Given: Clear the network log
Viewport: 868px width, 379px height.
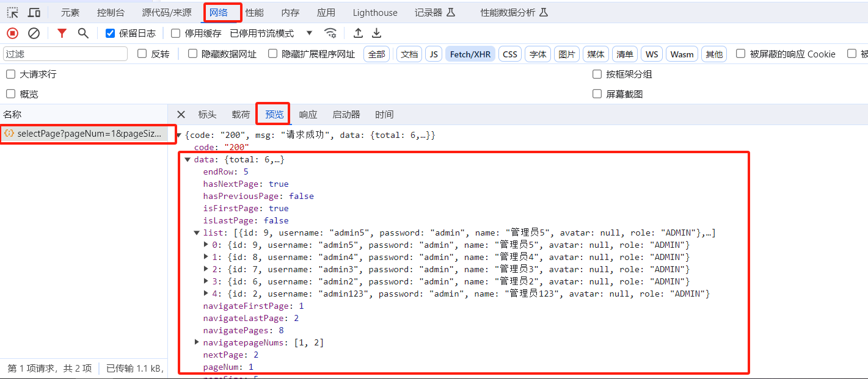Looking at the screenshot, I should [34, 33].
